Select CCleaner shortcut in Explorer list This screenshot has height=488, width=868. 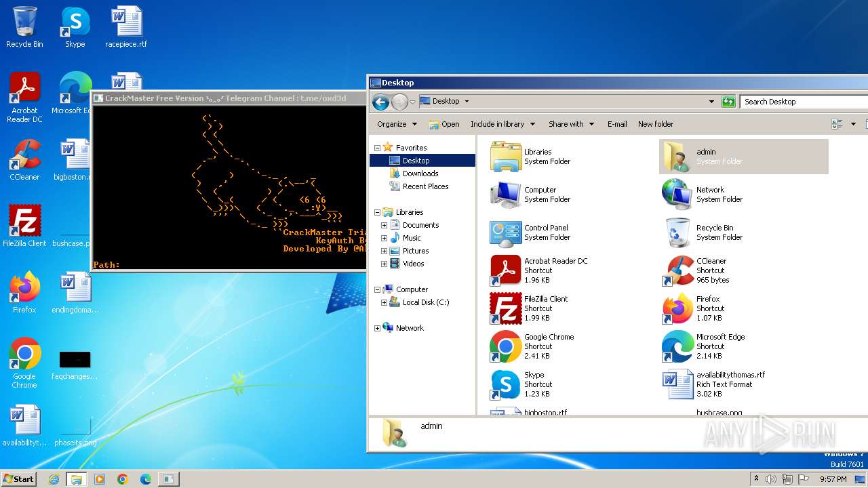click(696, 270)
